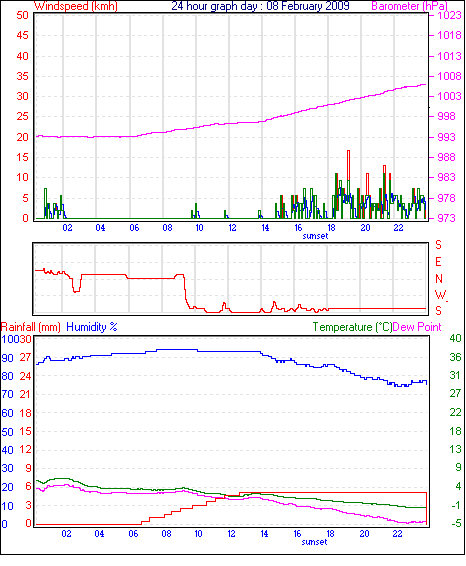
Task: Click the '973' barometer axis value
Action: coord(447,218)
